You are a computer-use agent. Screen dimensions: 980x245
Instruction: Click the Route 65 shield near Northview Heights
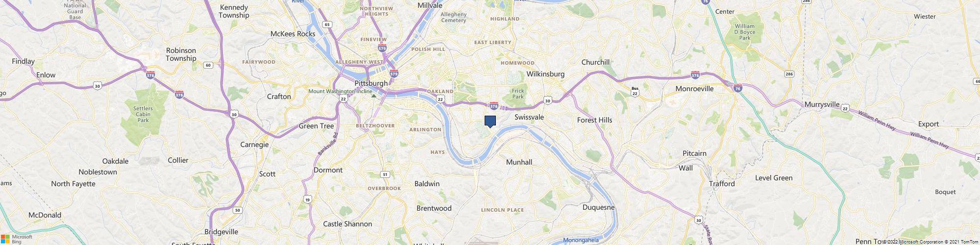328,24
